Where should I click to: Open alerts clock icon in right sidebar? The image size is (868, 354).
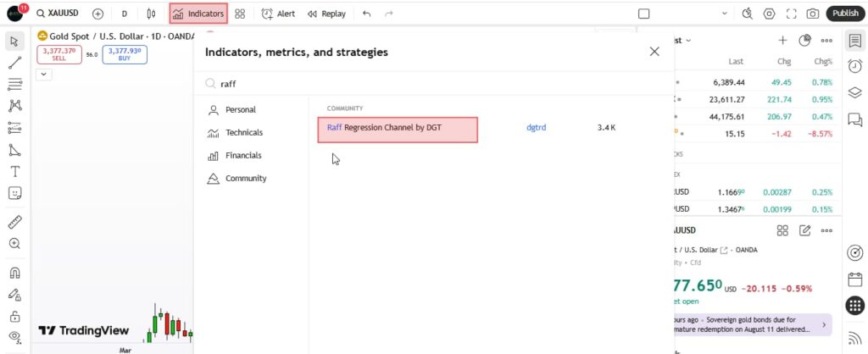click(x=854, y=66)
